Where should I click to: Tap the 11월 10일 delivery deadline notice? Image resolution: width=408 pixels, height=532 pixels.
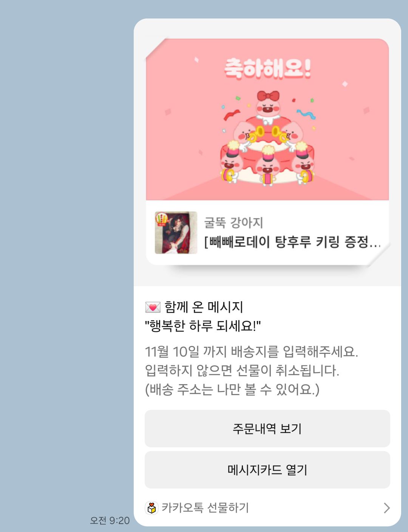252,352
